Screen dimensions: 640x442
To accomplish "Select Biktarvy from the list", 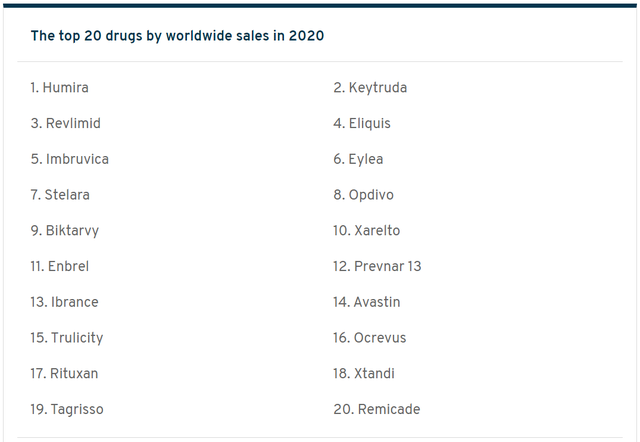I will pos(65,231).
